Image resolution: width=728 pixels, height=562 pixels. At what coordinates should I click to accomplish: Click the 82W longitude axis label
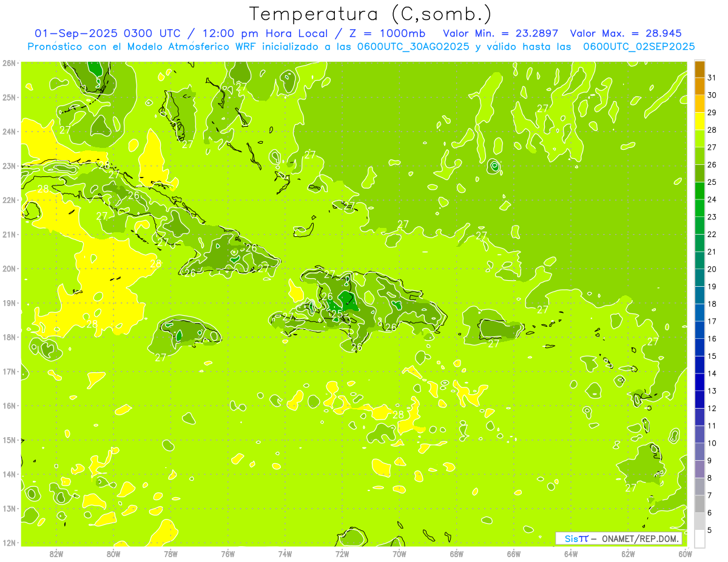(56, 554)
